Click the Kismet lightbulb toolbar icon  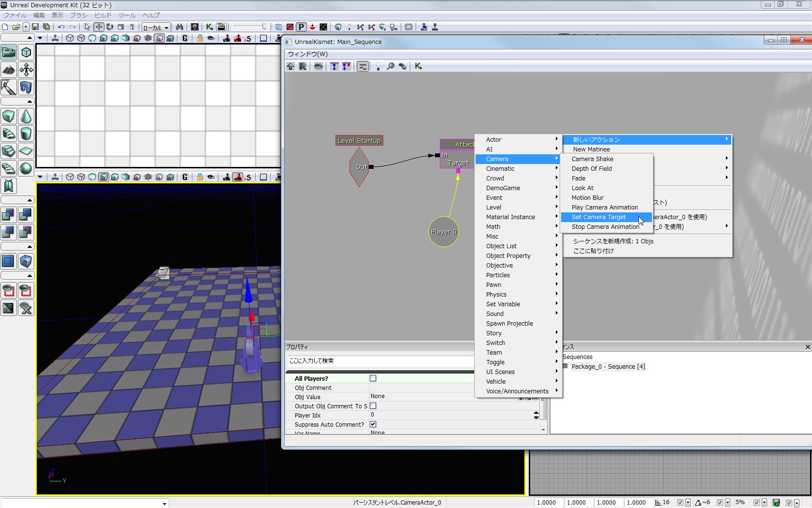pos(378,66)
